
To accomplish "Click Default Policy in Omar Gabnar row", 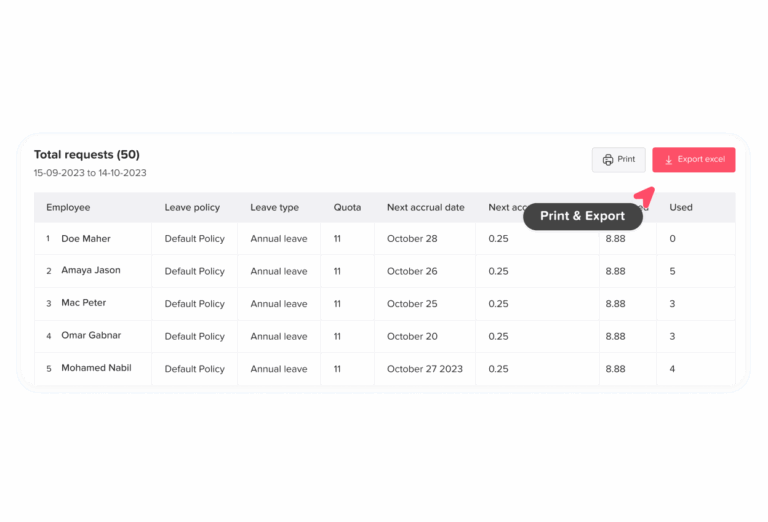I will 194,337.
